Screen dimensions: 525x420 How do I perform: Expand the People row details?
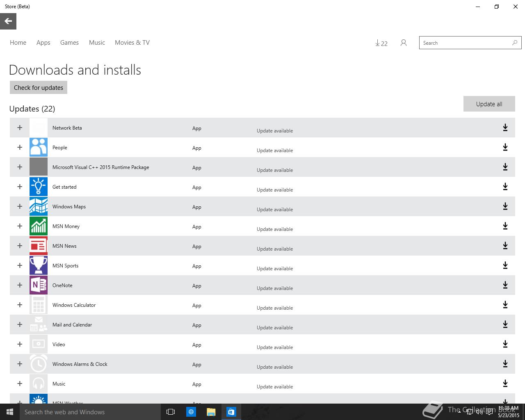20,147
